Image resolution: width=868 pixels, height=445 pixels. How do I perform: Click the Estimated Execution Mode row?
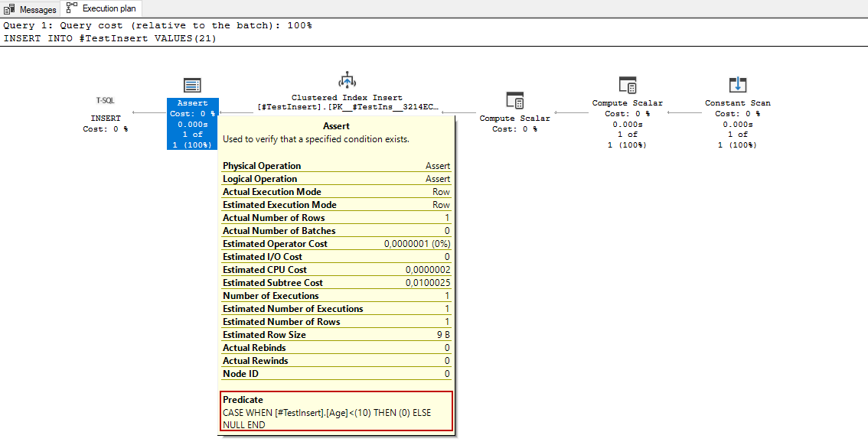(x=337, y=205)
